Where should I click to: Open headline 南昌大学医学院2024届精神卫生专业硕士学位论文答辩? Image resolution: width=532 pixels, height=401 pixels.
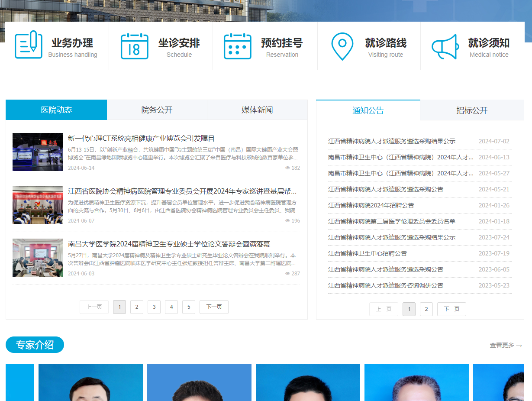pos(169,244)
